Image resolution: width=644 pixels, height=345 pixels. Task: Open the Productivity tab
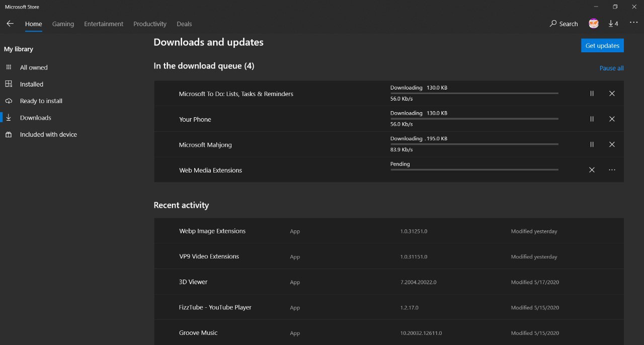150,24
